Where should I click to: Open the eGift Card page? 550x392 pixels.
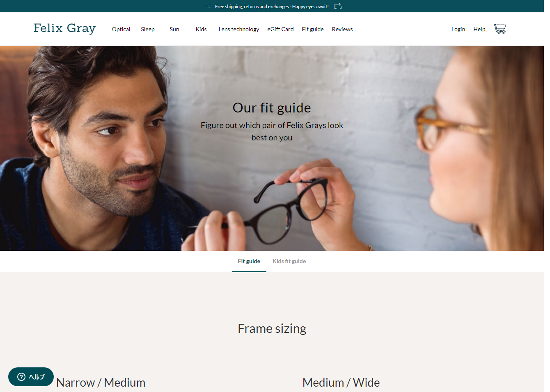pos(280,29)
